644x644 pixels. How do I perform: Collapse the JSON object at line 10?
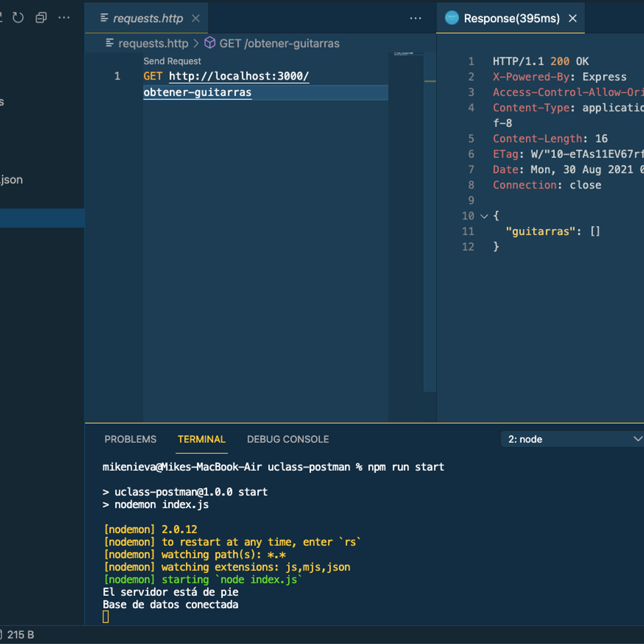point(484,216)
